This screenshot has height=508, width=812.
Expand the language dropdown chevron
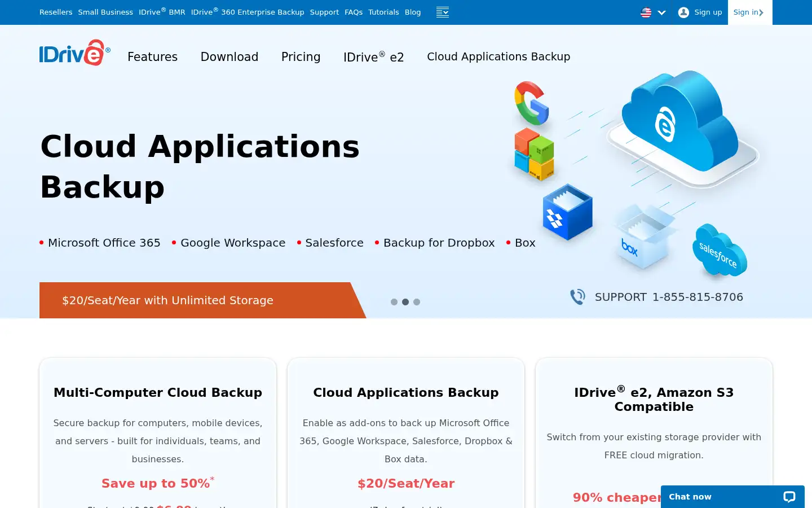pos(662,12)
